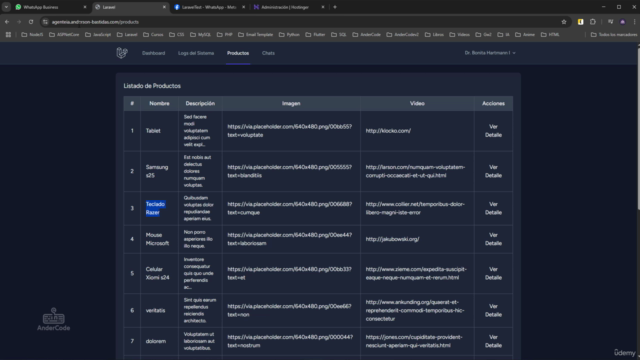Image resolution: width=640 pixels, height=360 pixels.
Task: Open the Dashboard page
Action: pos(153,53)
